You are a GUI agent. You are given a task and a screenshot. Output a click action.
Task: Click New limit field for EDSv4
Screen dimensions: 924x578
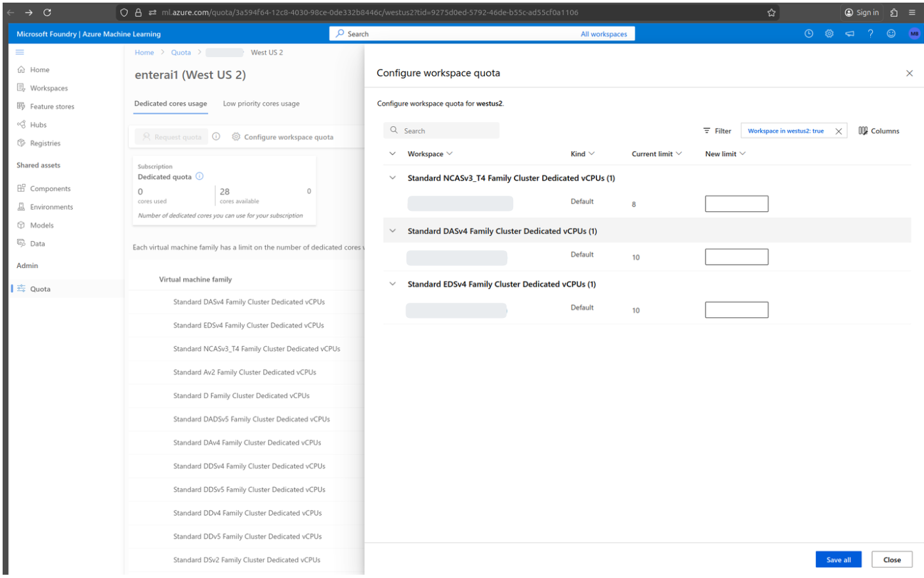736,310
